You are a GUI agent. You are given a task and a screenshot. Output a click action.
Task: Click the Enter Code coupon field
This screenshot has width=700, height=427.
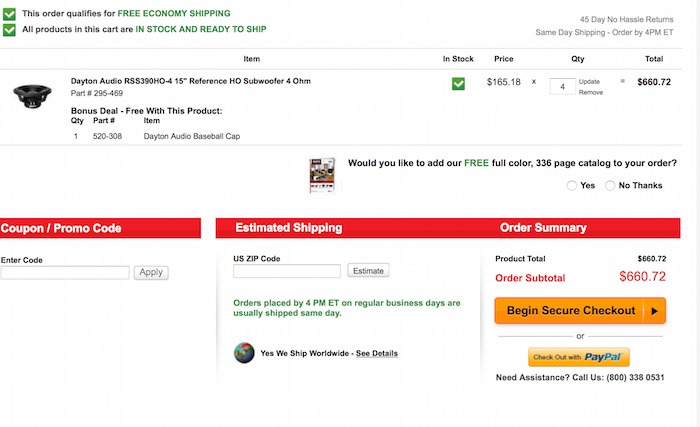coord(65,272)
